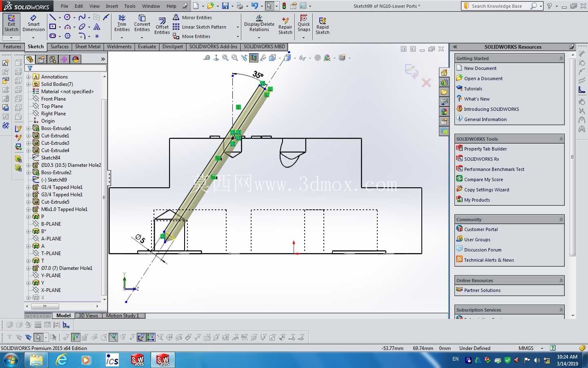Open the DisplayManager tab icon
The image size is (588, 368).
[76, 59]
